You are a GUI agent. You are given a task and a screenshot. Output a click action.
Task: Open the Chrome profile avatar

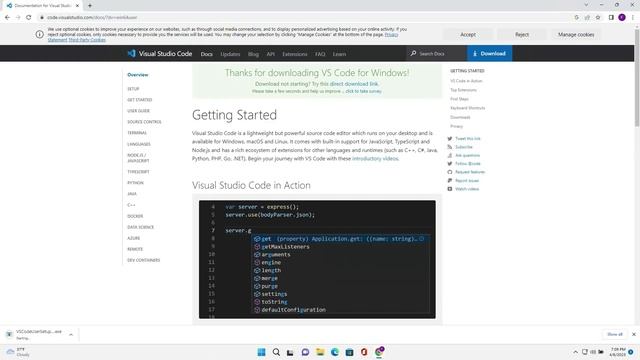pyautogui.click(x=622, y=18)
